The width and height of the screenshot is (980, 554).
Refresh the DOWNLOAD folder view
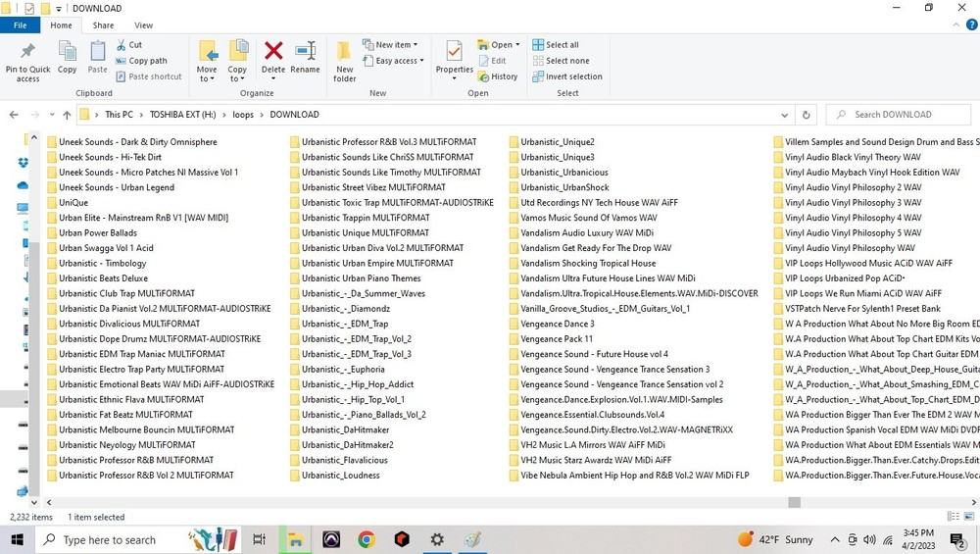pos(806,115)
